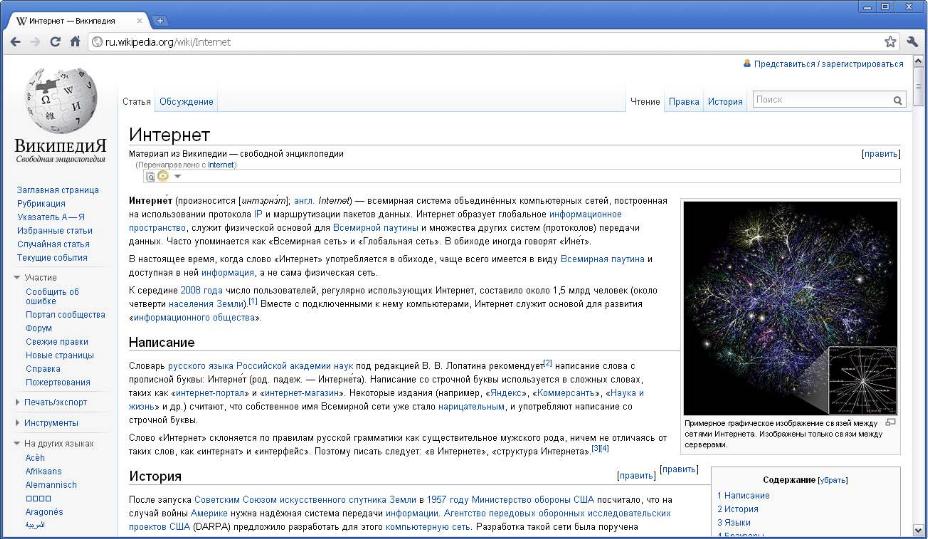Bookmark this page with the star icon
The width and height of the screenshot is (928, 539).
pos(890,41)
